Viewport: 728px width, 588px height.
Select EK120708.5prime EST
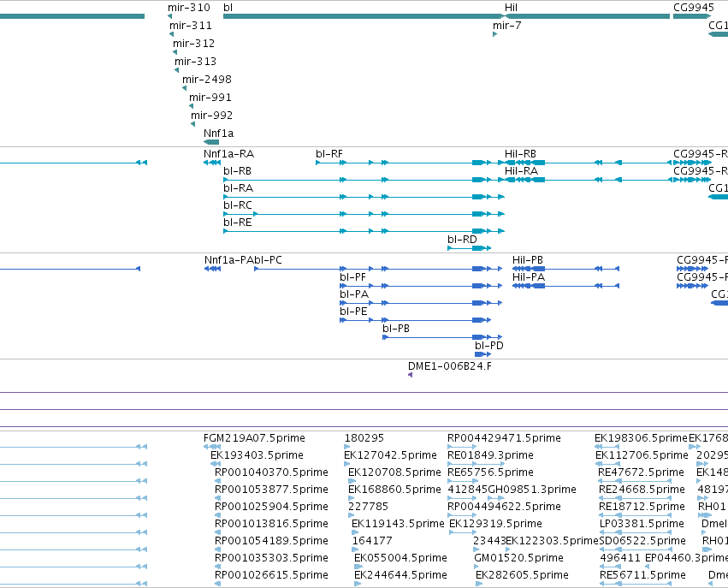351,481
